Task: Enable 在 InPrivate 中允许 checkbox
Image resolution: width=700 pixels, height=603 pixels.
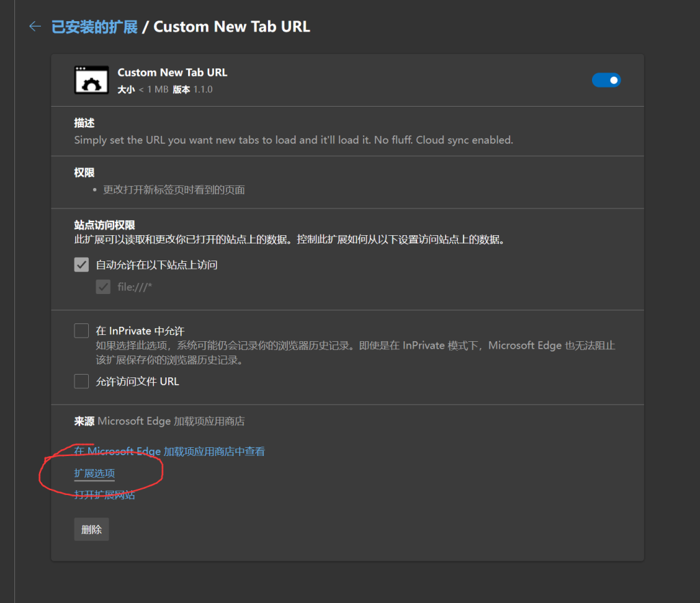Action: [x=81, y=331]
